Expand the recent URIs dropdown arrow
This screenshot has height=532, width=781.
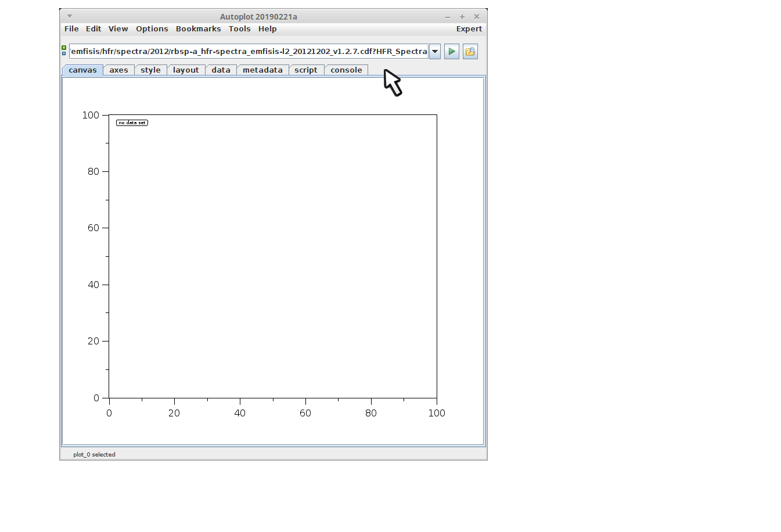pos(434,52)
